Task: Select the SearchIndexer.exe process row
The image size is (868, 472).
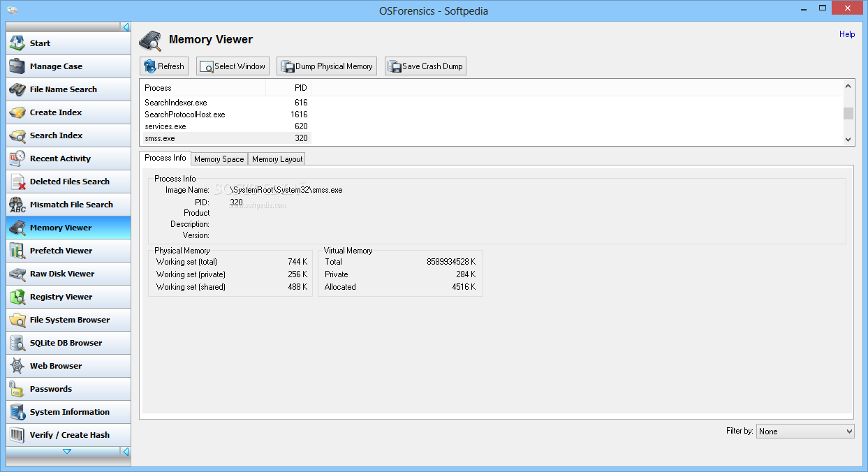Action: click(x=226, y=103)
